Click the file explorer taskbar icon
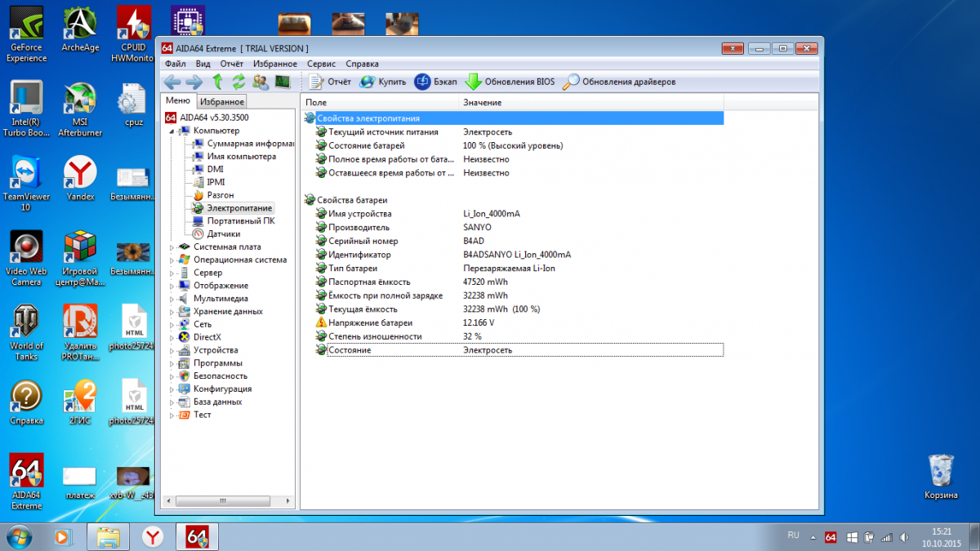Image resolution: width=980 pixels, height=551 pixels. pos(109,536)
